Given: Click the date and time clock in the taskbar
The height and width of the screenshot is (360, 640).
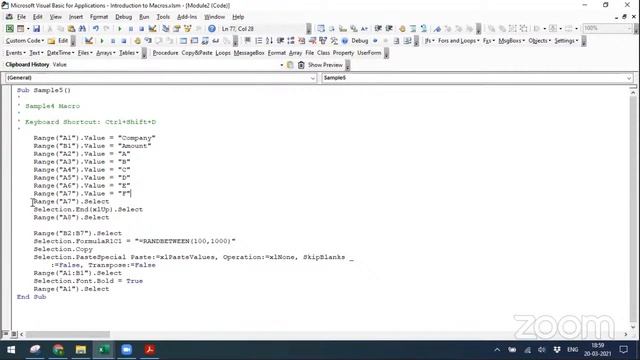Looking at the screenshot, I should (x=597, y=350).
